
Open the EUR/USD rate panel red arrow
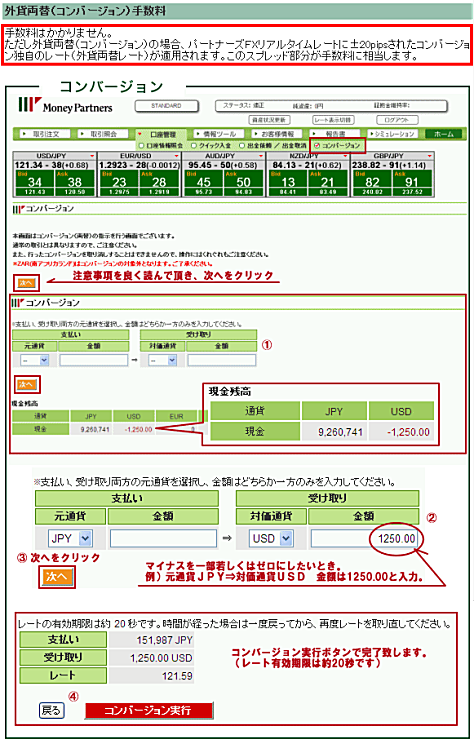[176, 156]
